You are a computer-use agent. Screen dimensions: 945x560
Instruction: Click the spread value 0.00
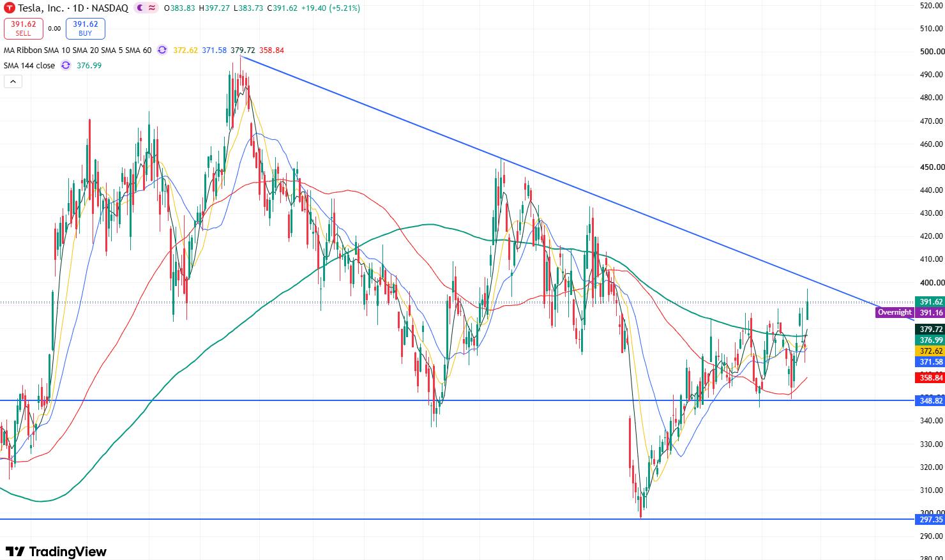pos(54,29)
